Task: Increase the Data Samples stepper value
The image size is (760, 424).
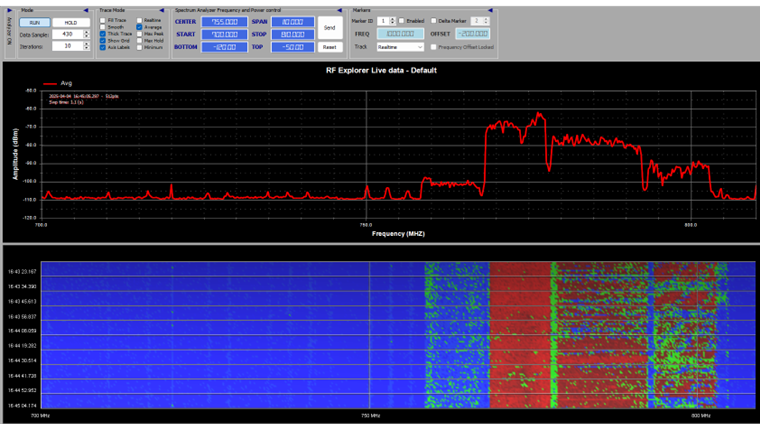Action: point(87,31)
